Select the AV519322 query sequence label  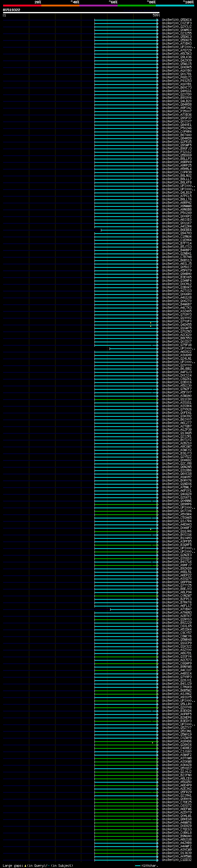coord(11,10)
